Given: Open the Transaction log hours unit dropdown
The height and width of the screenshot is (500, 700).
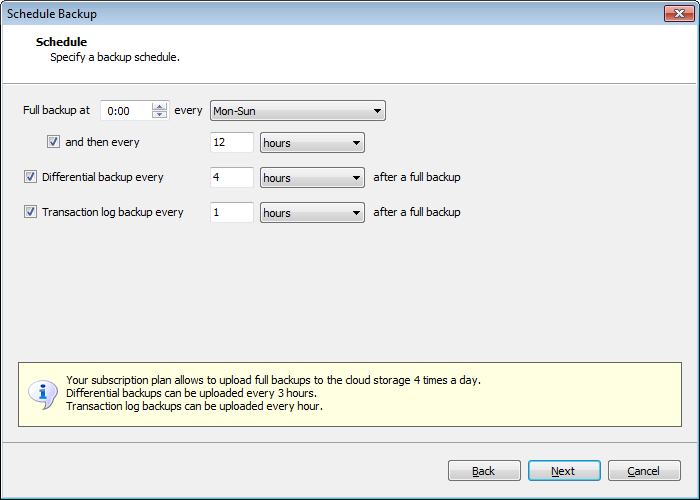Looking at the screenshot, I should [x=312, y=213].
